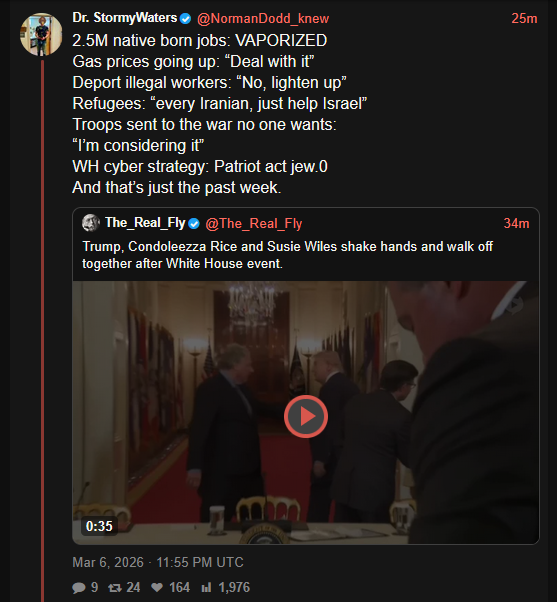Viewport: 557px width, 602px height.
Task: Open the 25m timestamp permalink
Action: (524, 18)
